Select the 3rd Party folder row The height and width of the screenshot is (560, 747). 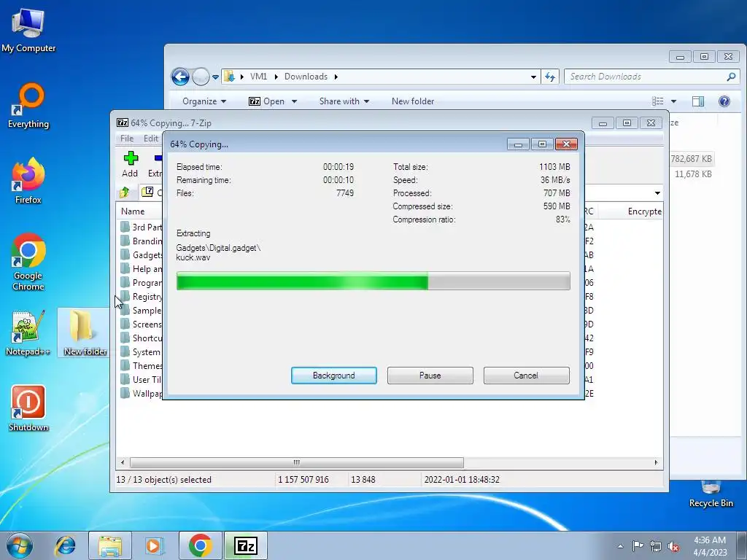click(x=142, y=227)
